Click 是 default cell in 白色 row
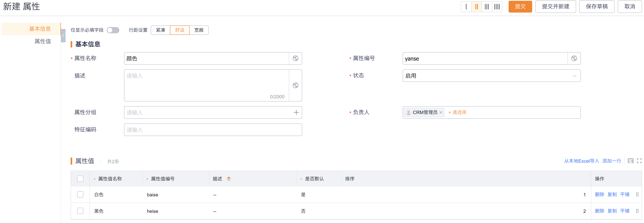The image size is (644, 223). click(319, 195)
